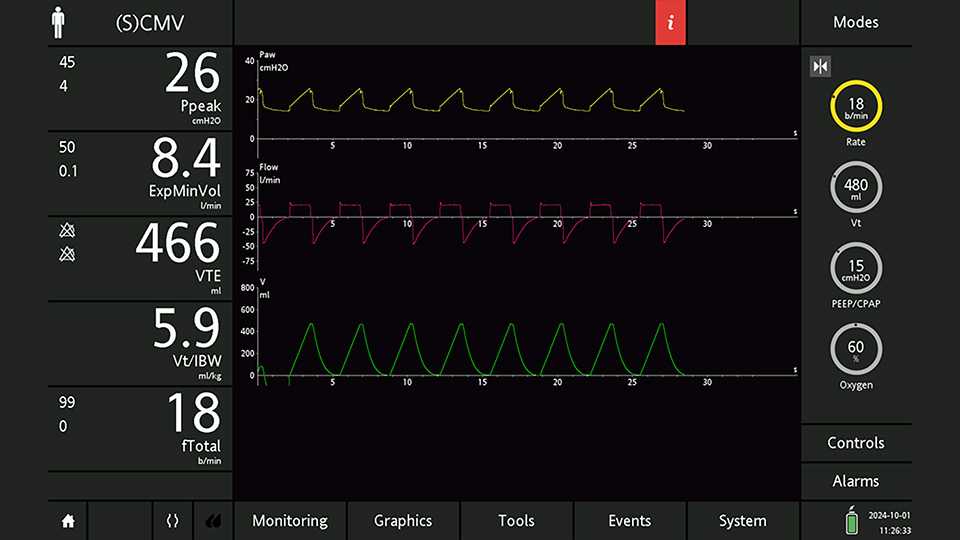The image size is (960, 540).
Task: Switch to the Graphics tab
Action: pyautogui.click(x=403, y=521)
